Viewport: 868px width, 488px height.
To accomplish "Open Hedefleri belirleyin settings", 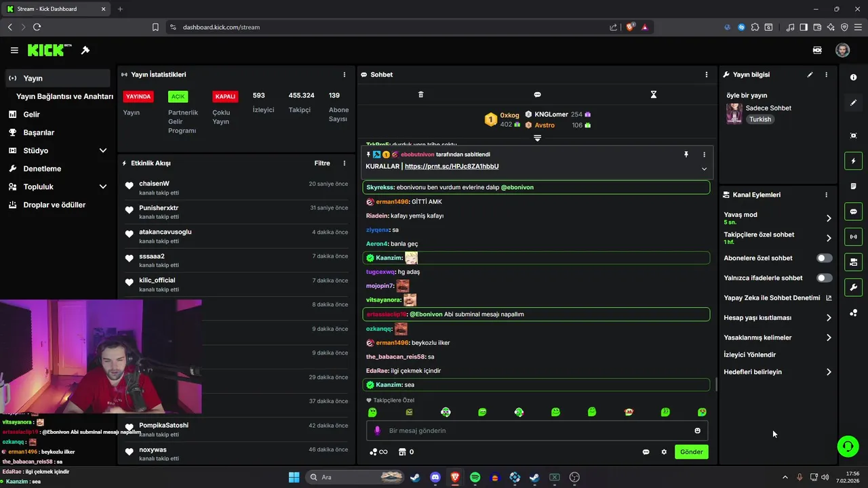I will [x=778, y=372].
